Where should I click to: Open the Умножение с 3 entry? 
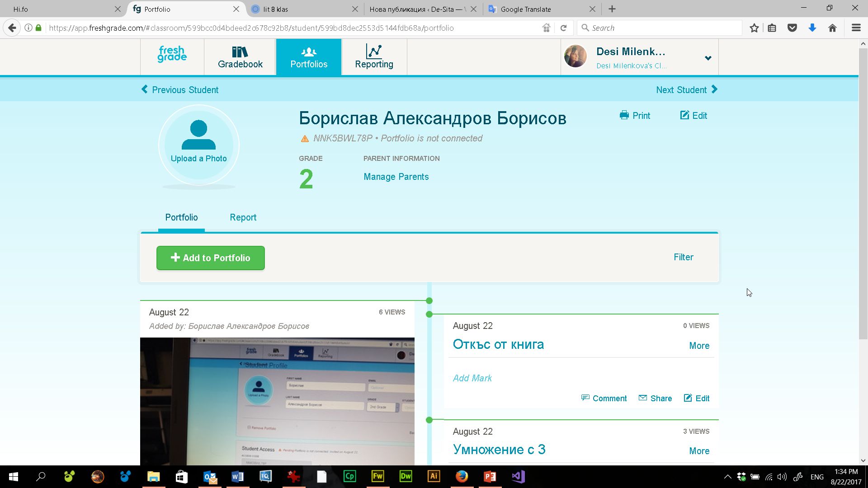point(499,450)
